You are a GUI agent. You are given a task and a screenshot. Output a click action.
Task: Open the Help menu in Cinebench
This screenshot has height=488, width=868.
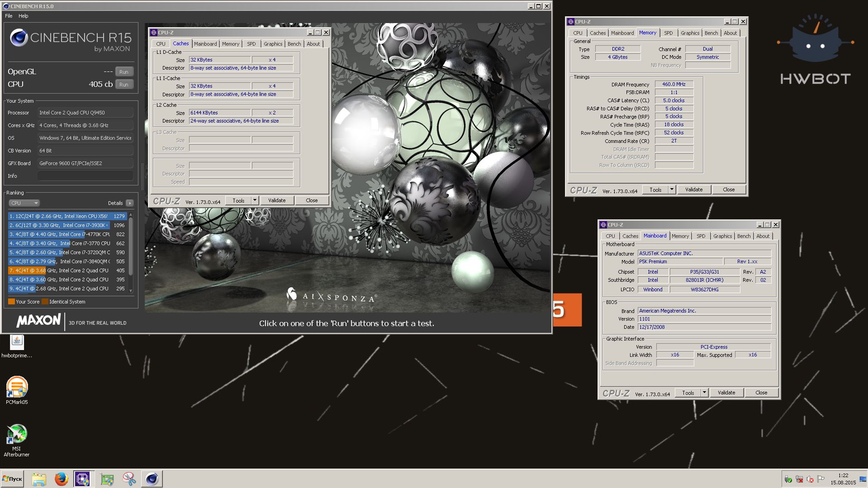tap(24, 16)
